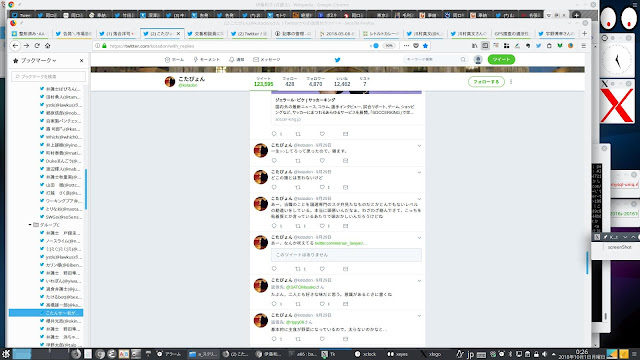Open the xlogo item in the taskbar
The height and width of the screenshot is (360, 640).
pyautogui.click(x=431, y=354)
